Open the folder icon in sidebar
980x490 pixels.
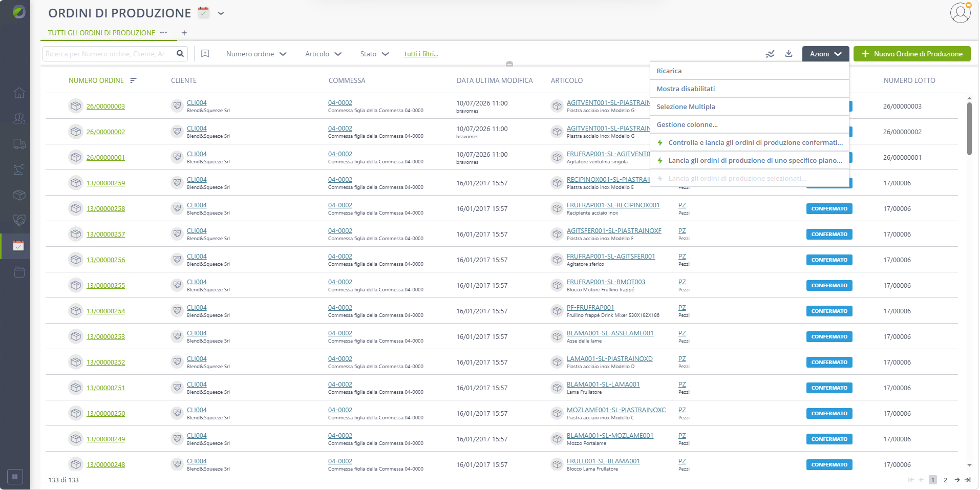[19, 272]
